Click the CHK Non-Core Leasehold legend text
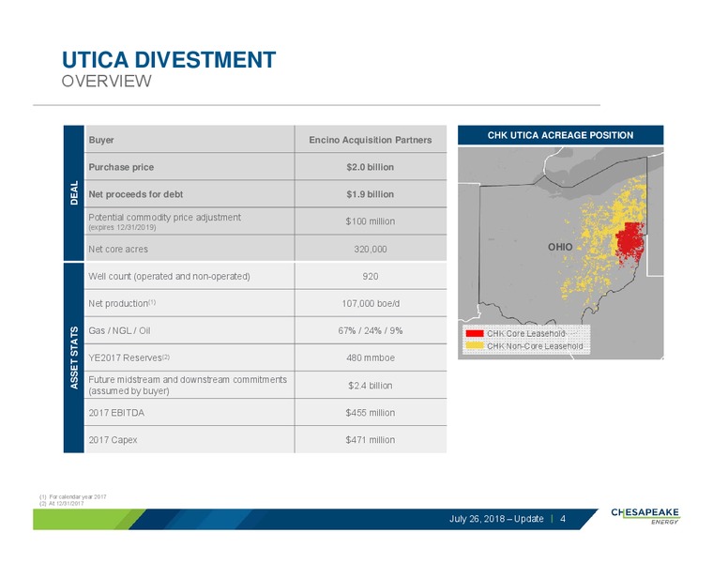Image resolution: width=728 pixels, height=563 pixels. [535, 346]
